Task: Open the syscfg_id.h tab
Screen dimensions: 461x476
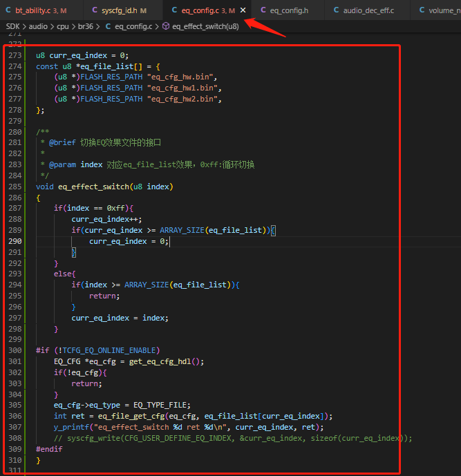Action: pos(120,10)
